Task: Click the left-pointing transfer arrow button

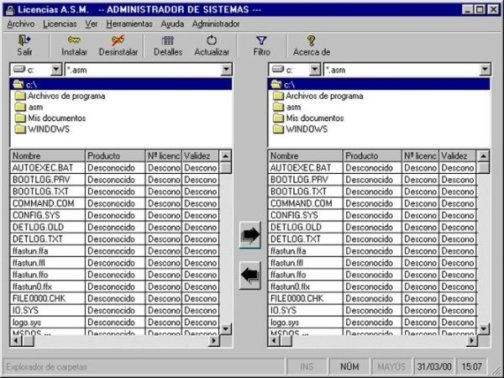Action: [x=250, y=275]
